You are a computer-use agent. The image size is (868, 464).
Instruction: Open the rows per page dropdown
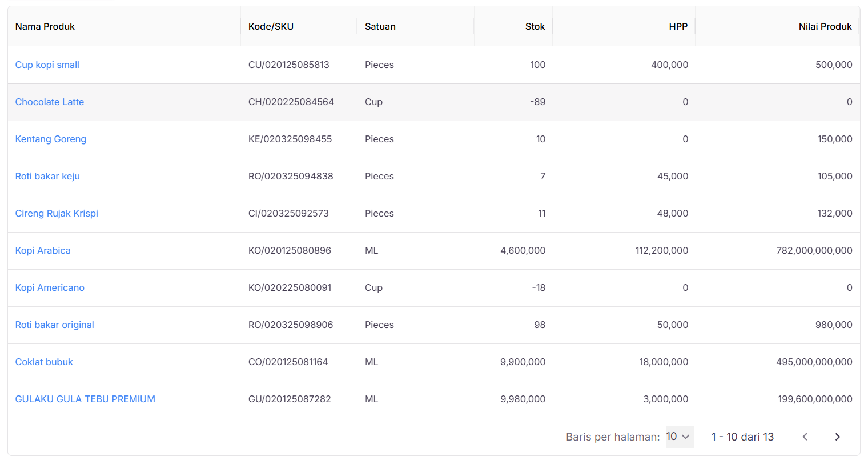pyautogui.click(x=679, y=437)
